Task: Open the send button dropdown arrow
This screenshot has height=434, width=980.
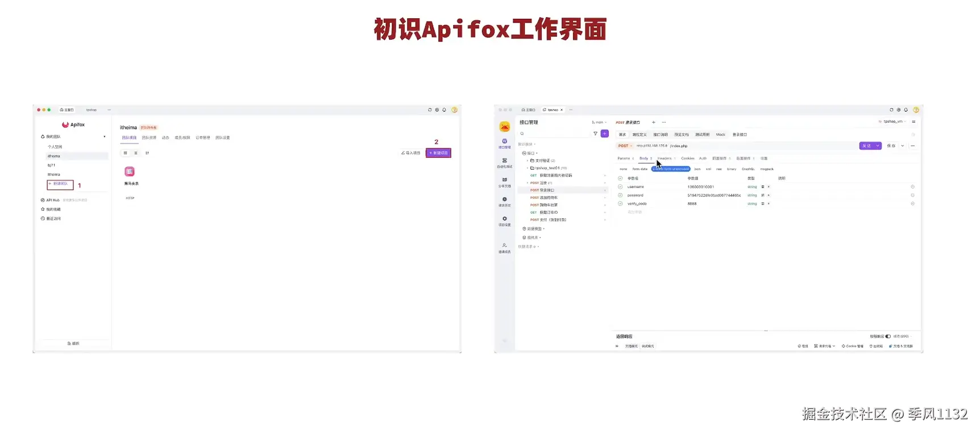Action: [878, 146]
